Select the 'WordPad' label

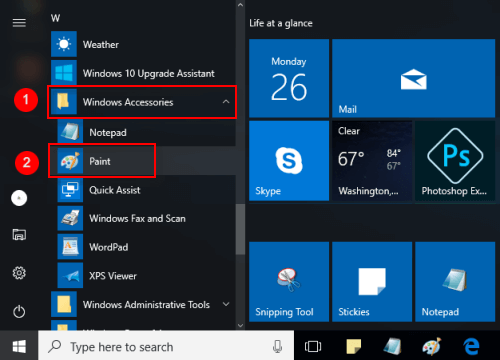[109, 247]
